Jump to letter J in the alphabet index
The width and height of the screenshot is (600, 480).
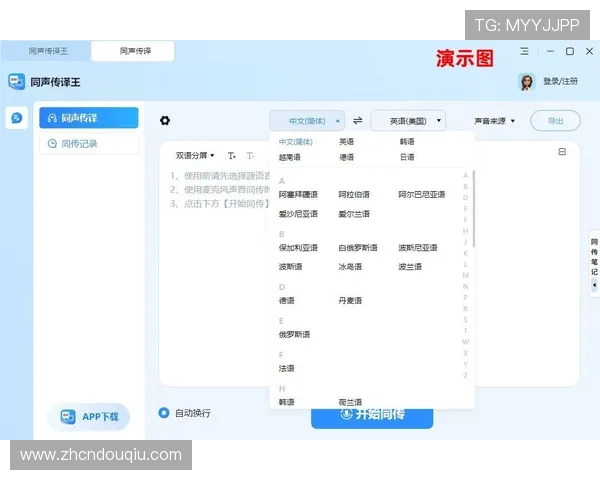[465, 242]
